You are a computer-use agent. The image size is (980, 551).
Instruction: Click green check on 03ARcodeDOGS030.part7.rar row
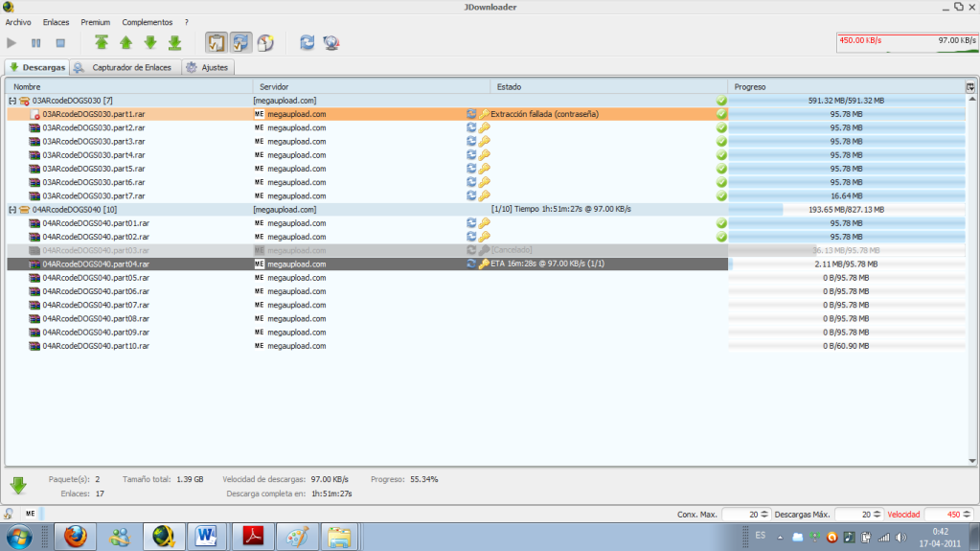click(721, 195)
